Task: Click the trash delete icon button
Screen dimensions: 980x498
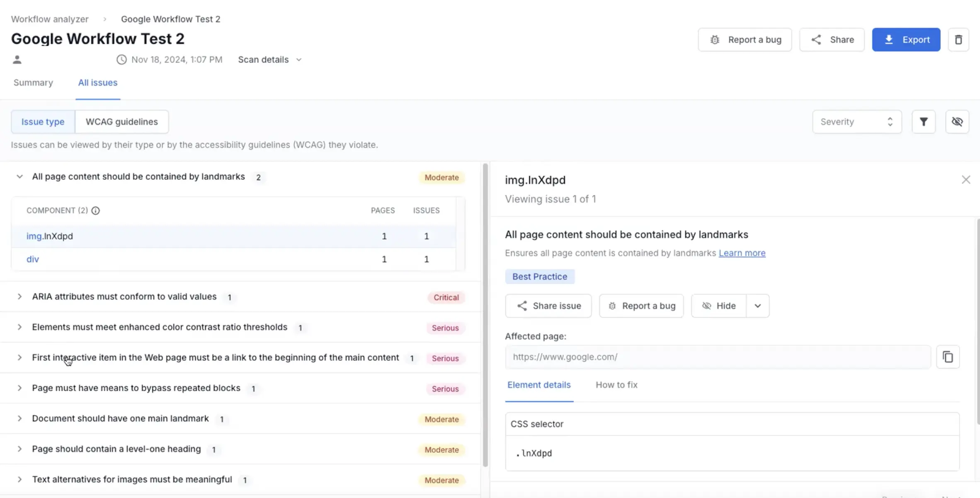Action: pyautogui.click(x=958, y=40)
